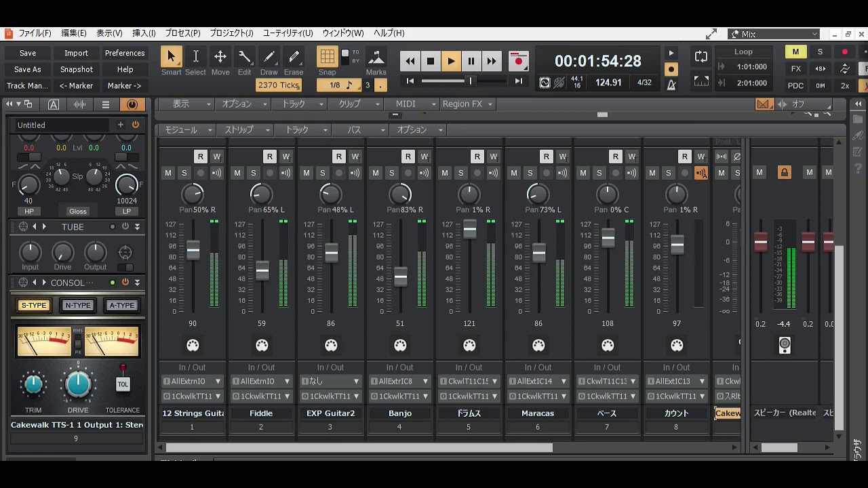The image size is (868, 488).
Task: Open the 挿入(I) menu
Action: pos(144,33)
